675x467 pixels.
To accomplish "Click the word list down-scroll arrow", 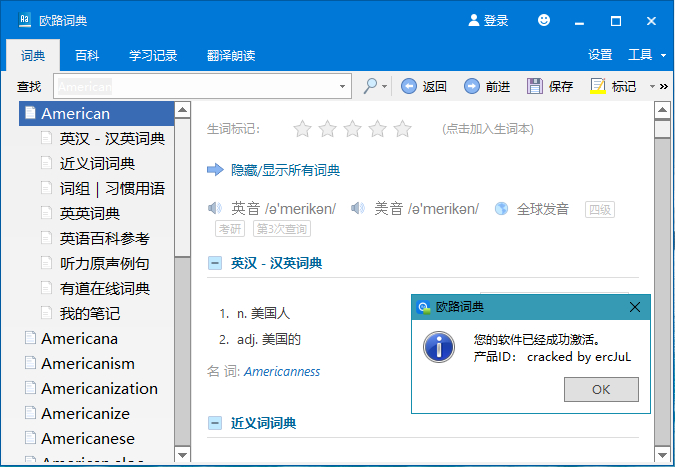I will click(183, 455).
